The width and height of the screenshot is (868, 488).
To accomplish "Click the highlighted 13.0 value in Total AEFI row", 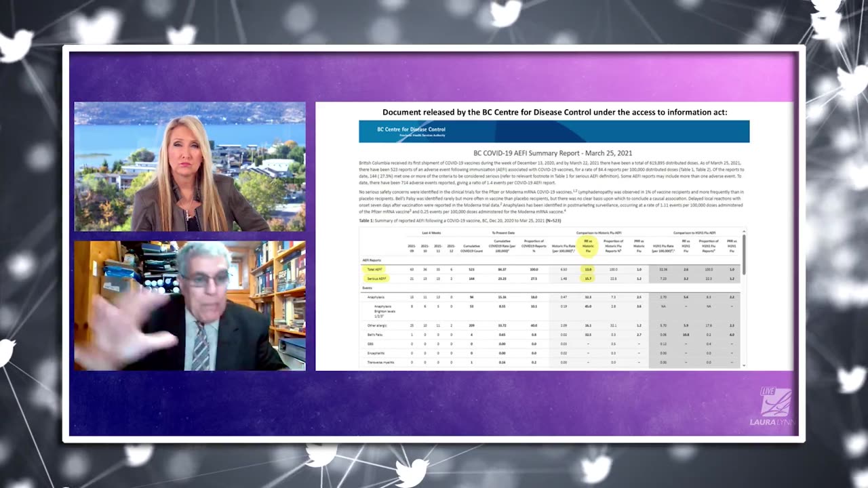I will 588,270.
